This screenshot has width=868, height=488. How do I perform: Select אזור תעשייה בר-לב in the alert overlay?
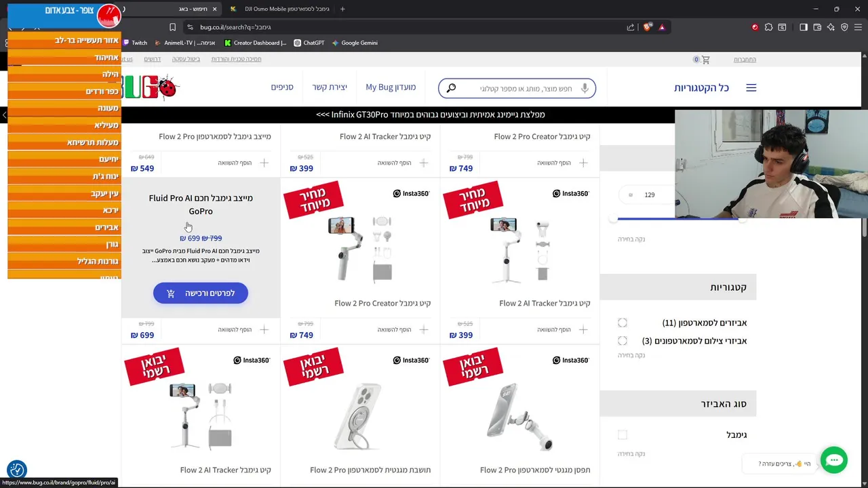[x=64, y=40]
